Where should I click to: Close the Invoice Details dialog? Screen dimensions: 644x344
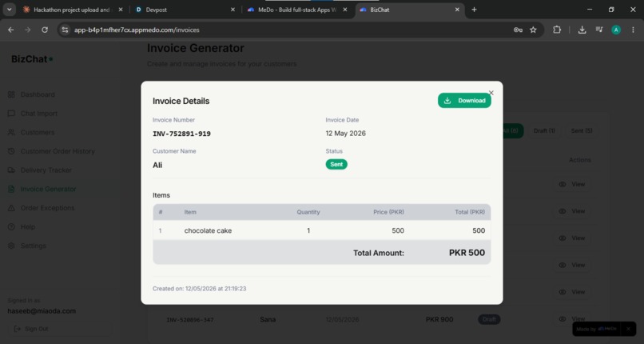491,93
